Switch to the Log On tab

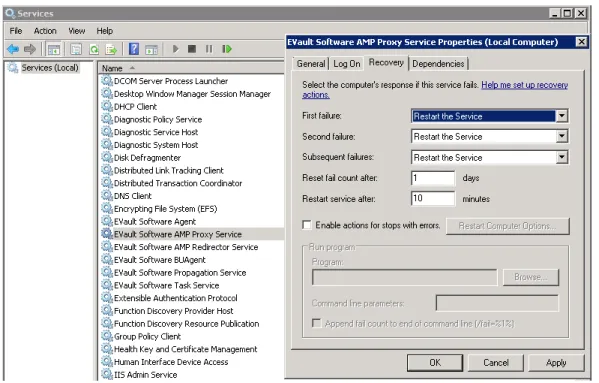tap(346, 64)
